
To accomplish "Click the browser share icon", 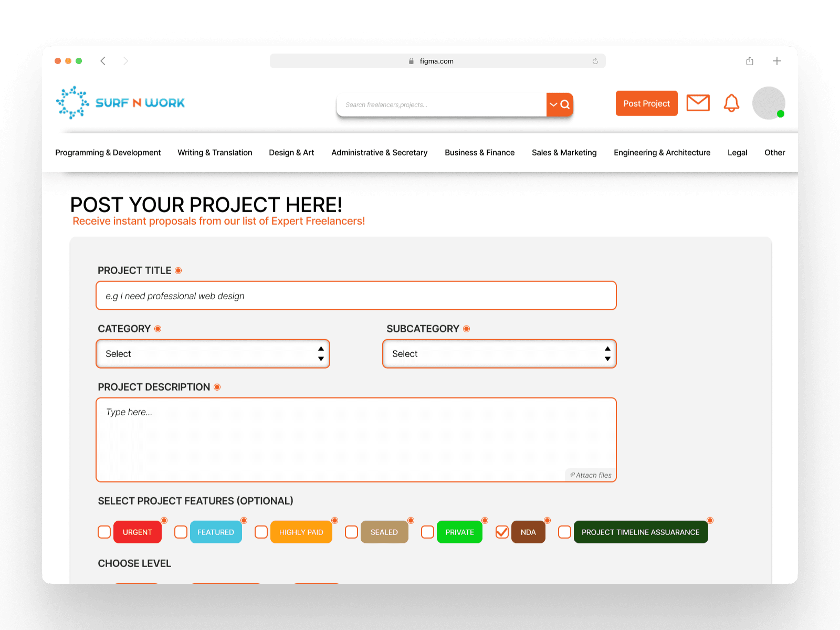I will click(749, 61).
